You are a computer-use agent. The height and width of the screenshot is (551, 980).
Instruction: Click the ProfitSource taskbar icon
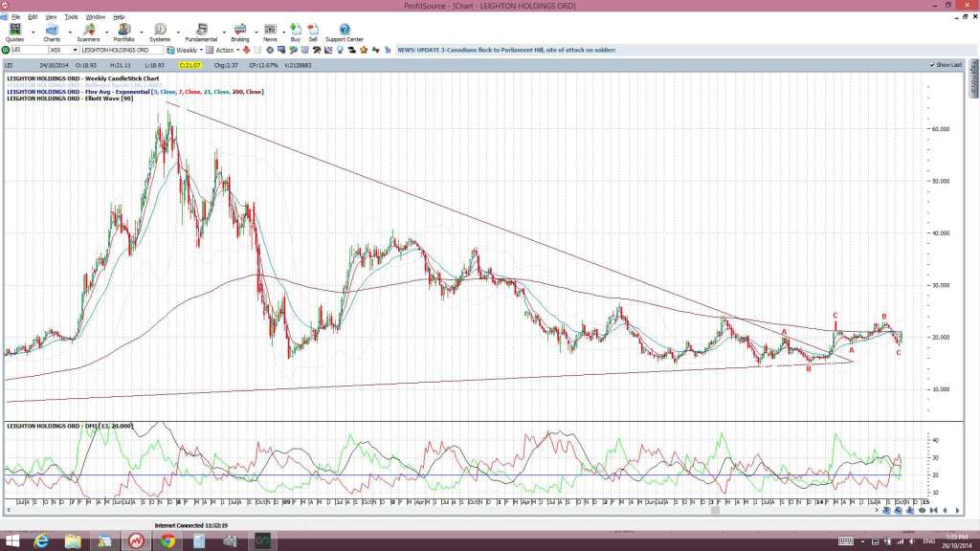tap(136, 541)
